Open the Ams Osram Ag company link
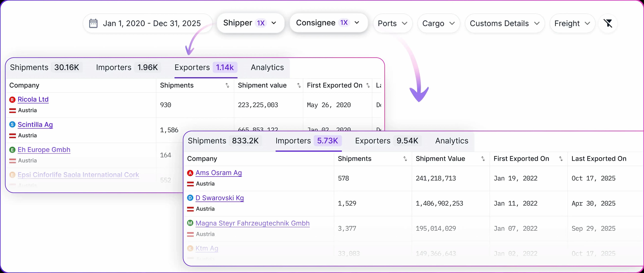Viewport: 644px width, 273px height. click(219, 173)
